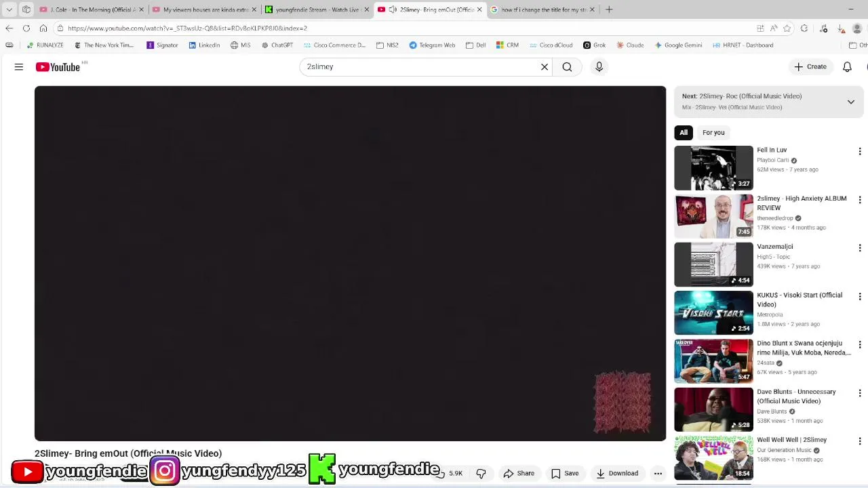Clear the search box with the X

coord(544,66)
